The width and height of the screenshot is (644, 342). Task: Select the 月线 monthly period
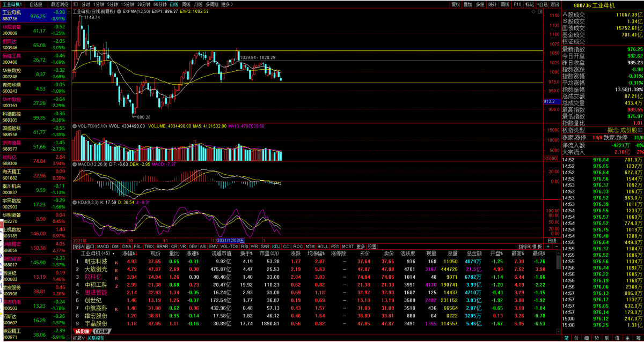pos(199,4)
